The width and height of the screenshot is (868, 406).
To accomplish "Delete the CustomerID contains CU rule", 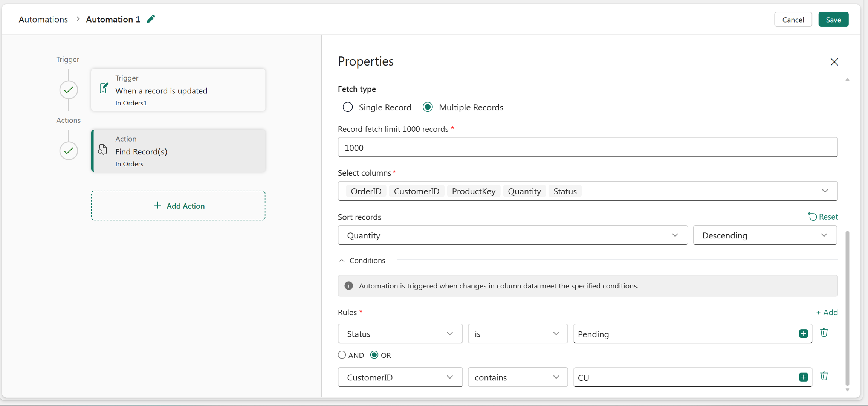I will pos(824,376).
